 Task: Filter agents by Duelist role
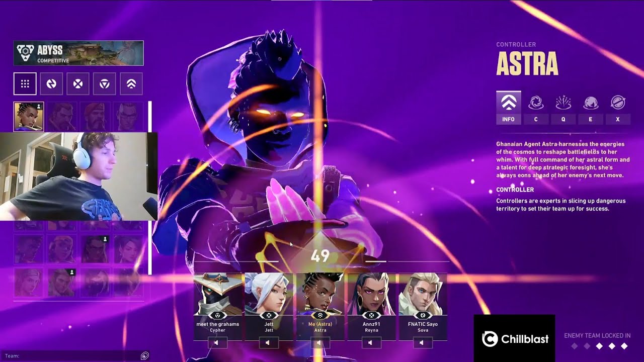(78, 84)
